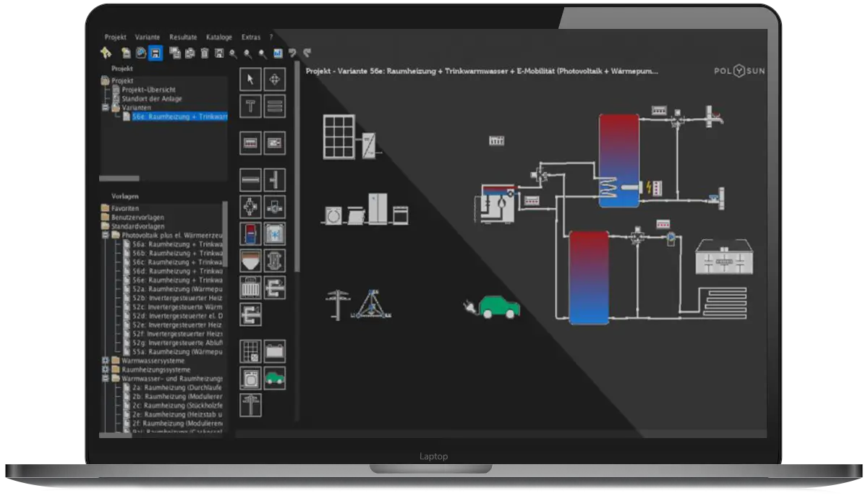Open the Resultate menu
868x501 pixels.
(183, 37)
